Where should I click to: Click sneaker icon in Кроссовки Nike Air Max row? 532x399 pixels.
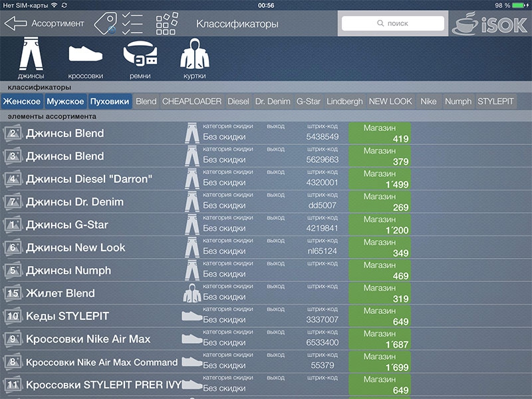coord(192,339)
